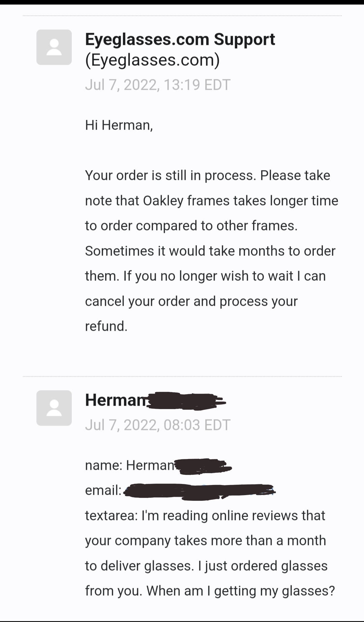
Task: Click the word 'refund.' in support reply
Action: tap(106, 326)
